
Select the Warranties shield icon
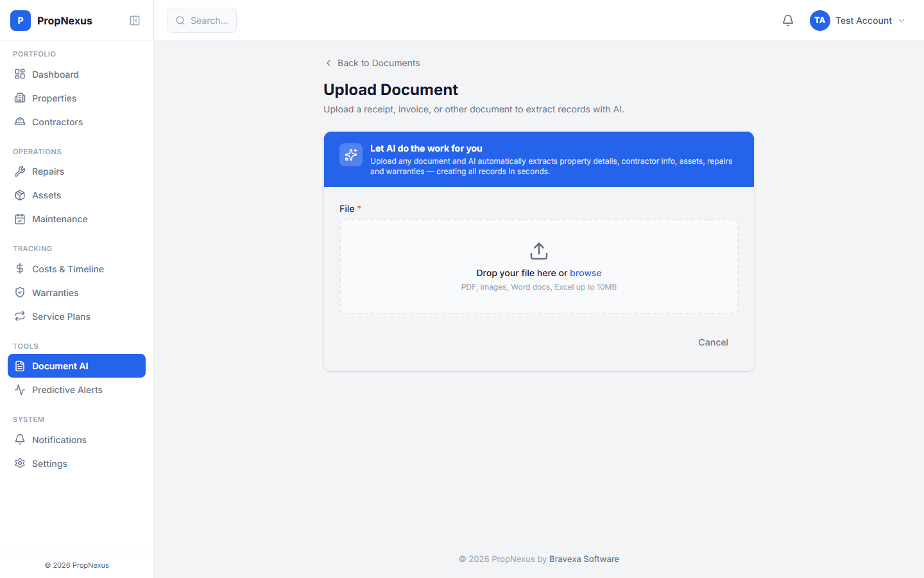click(x=20, y=292)
